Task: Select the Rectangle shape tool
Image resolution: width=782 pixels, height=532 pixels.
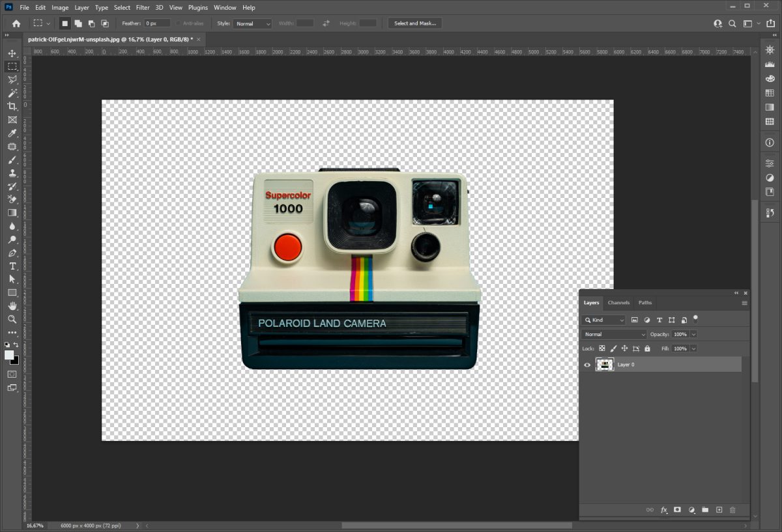Action: (x=12, y=293)
